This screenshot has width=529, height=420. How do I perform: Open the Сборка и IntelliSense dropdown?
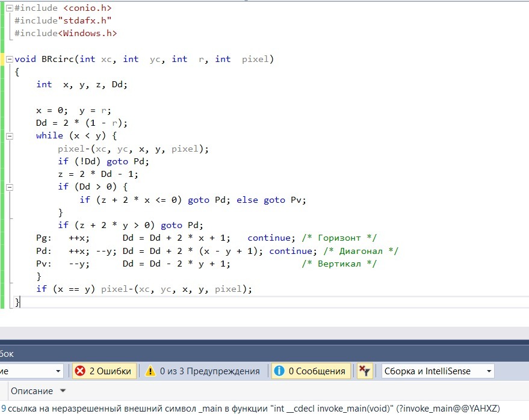(x=438, y=371)
